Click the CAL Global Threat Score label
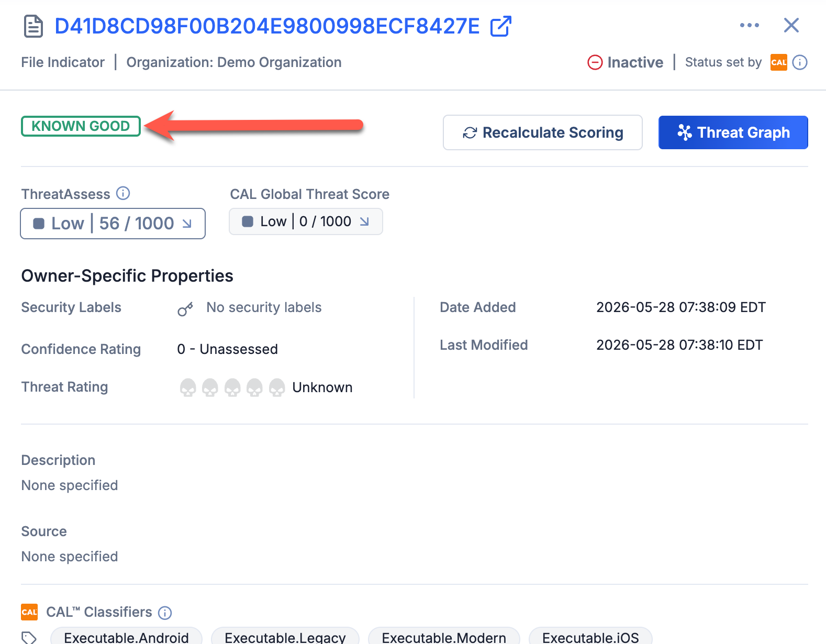This screenshot has width=826, height=644. (310, 194)
